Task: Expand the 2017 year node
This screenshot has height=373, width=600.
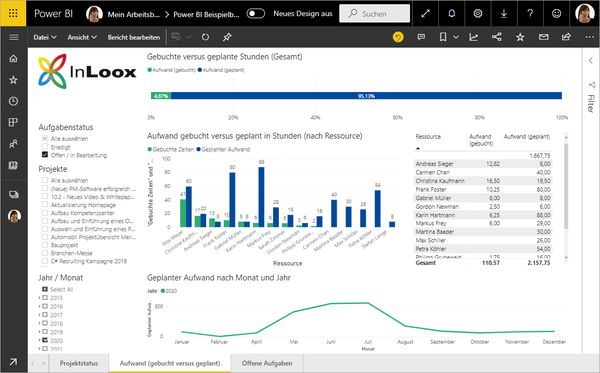Action: 39,315
